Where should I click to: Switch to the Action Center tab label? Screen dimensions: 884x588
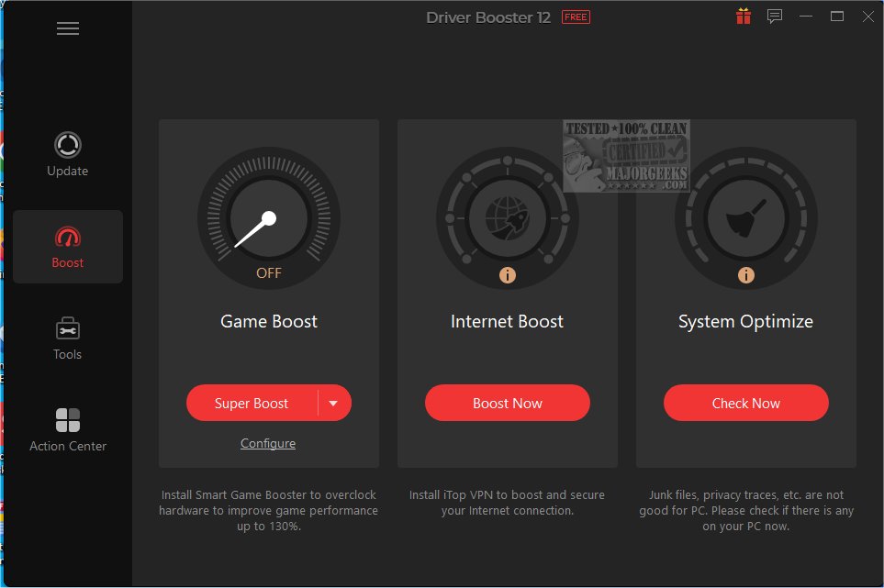click(x=68, y=446)
